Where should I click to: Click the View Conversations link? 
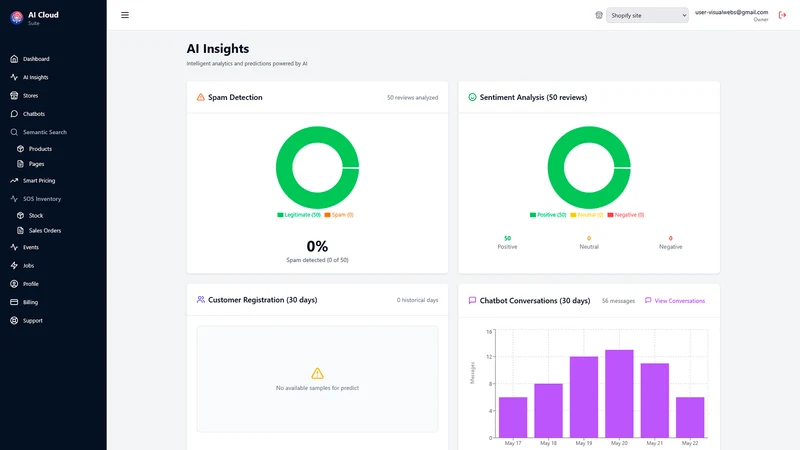[675, 301]
